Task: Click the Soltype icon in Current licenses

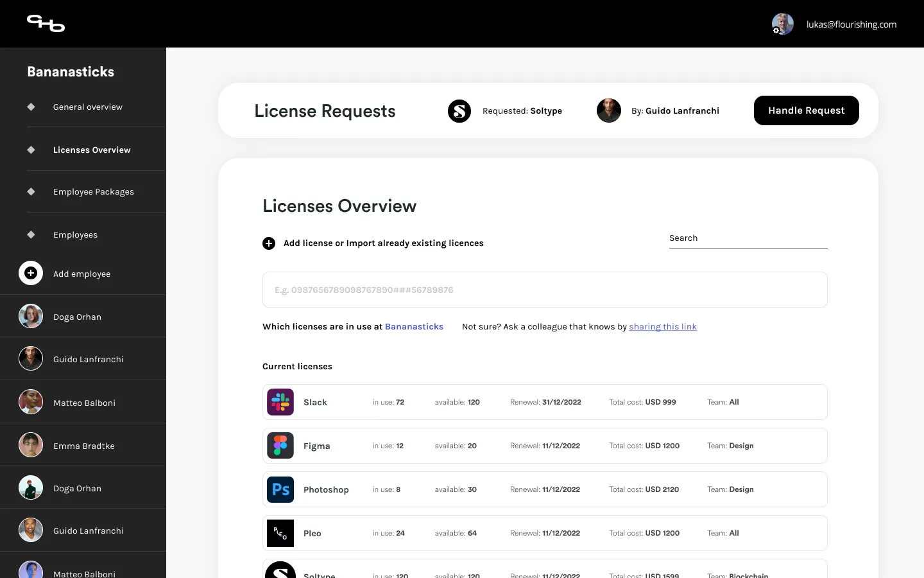Action: tap(280, 570)
